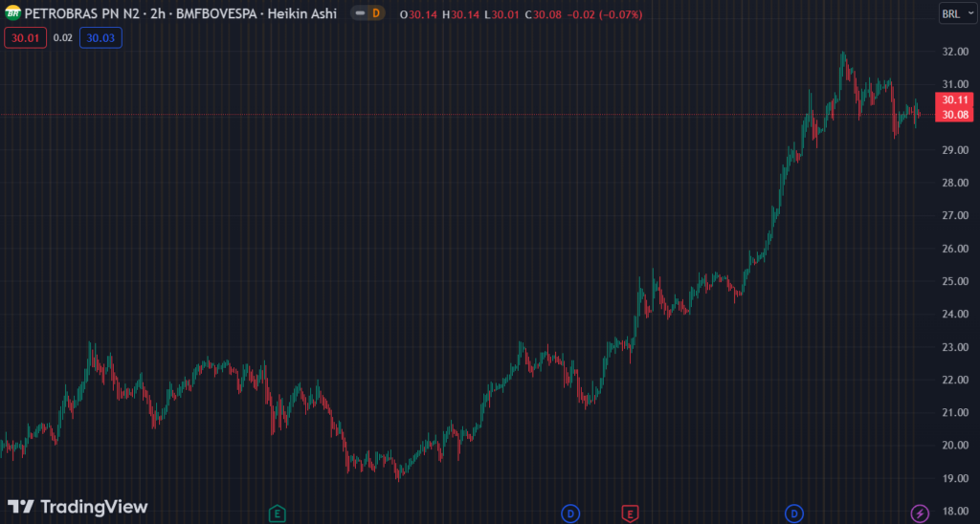Viewport: 980px width, 524px height.
Task: Click the 32.00 price axis label
Action: [x=956, y=52]
